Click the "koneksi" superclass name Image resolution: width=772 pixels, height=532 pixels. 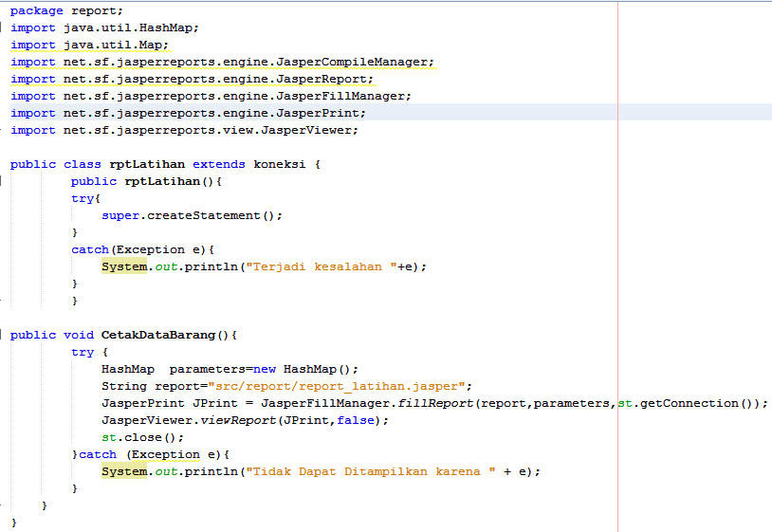279,164
